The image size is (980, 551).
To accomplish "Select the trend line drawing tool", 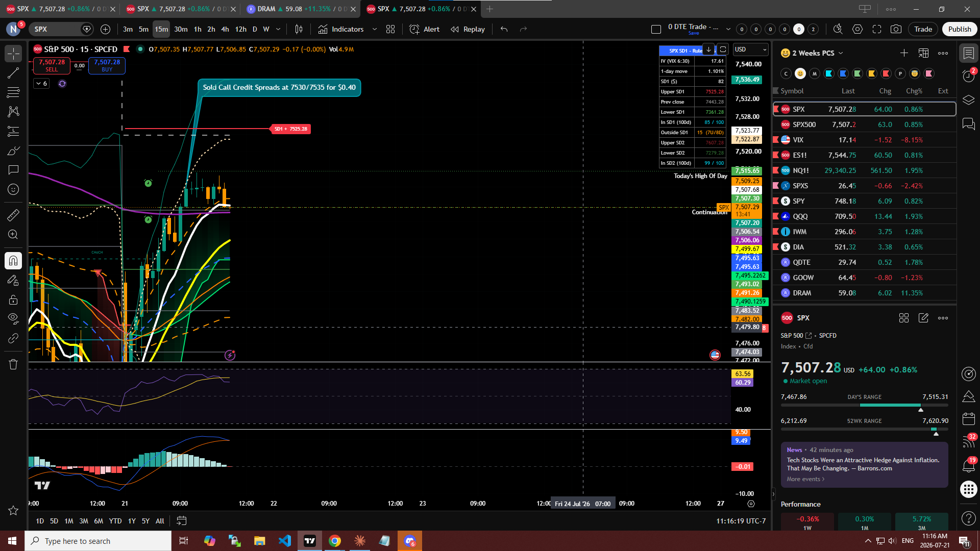I will tap(13, 73).
